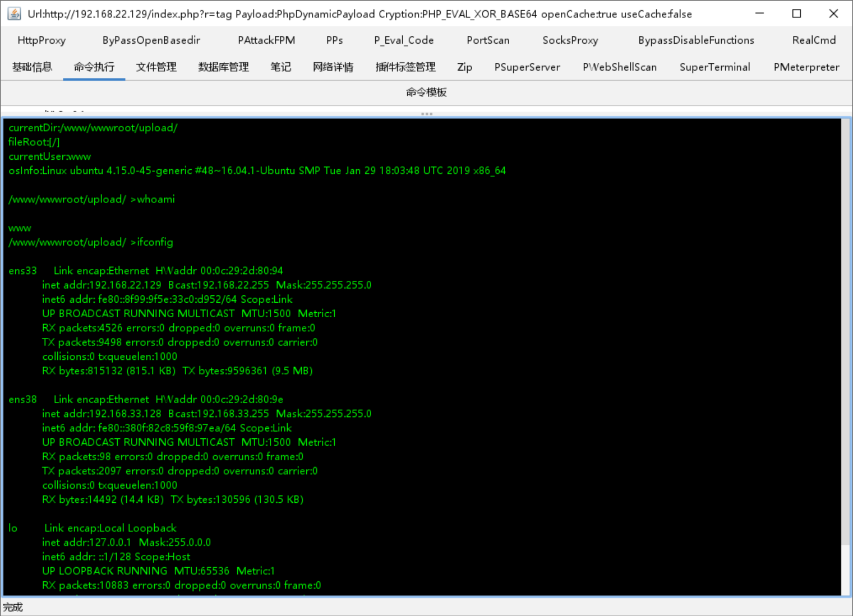Image resolution: width=853 pixels, height=616 pixels.
Task: Switch to BypassDisableFunctions tab
Action: (696, 40)
